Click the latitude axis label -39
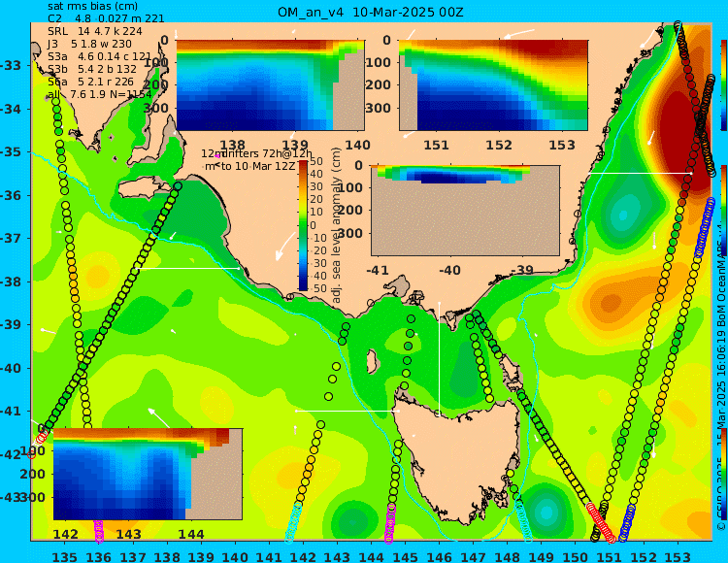728x563 pixels. click(11, 324)
